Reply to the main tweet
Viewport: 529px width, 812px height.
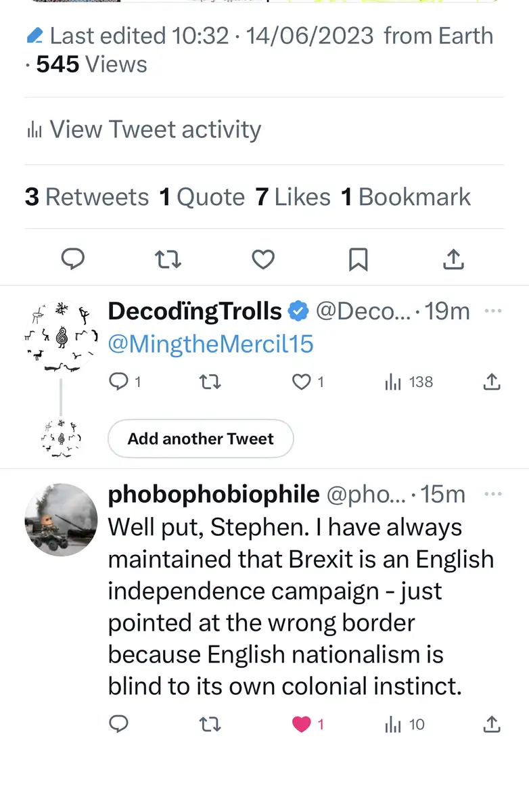tap(72, 259)
